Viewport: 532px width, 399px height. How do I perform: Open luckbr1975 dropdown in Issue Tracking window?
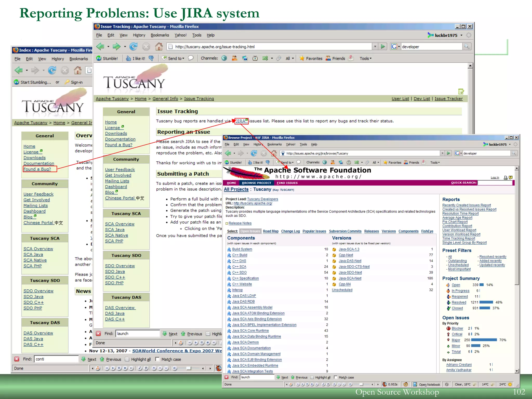click(x=461, y=35)
